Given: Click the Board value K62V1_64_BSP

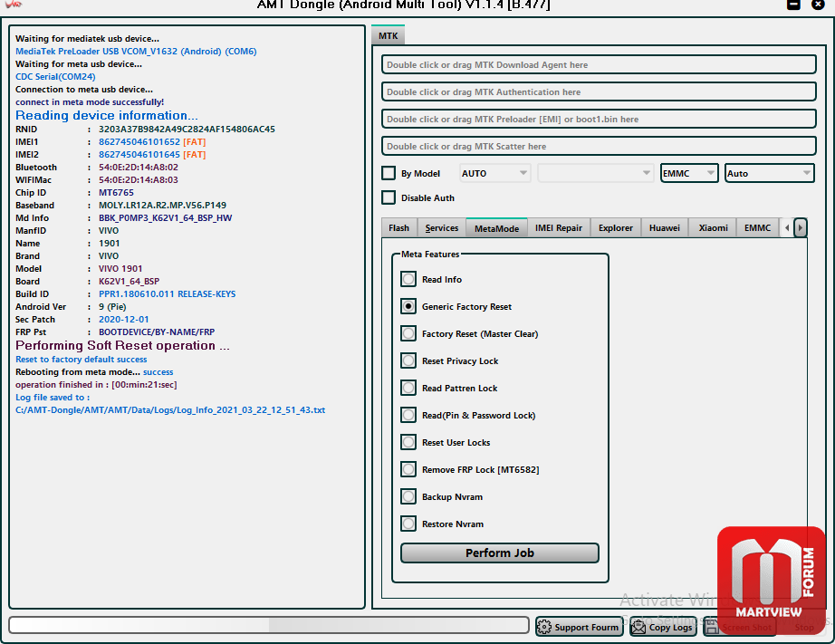Looking at the screenshot, I should 129,282.
